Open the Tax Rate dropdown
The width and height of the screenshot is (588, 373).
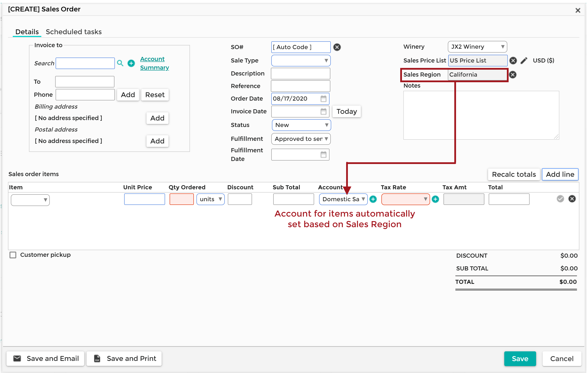[405, 199]
